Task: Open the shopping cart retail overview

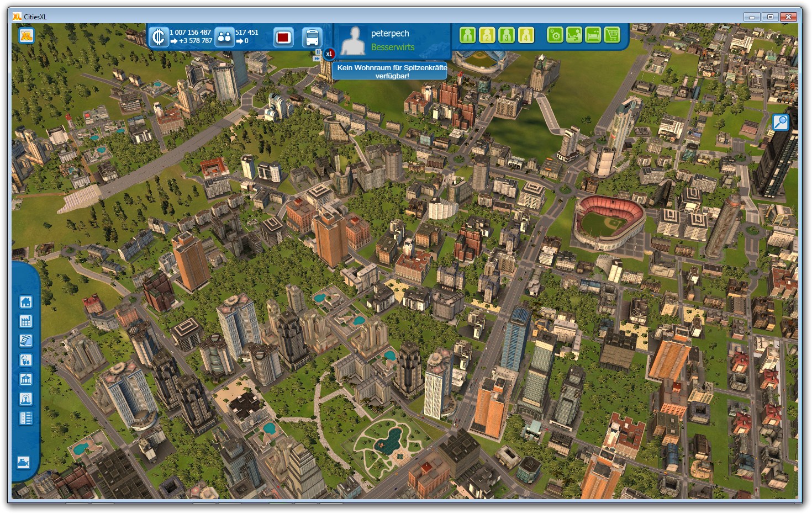Action: click(x=612, y=35)
